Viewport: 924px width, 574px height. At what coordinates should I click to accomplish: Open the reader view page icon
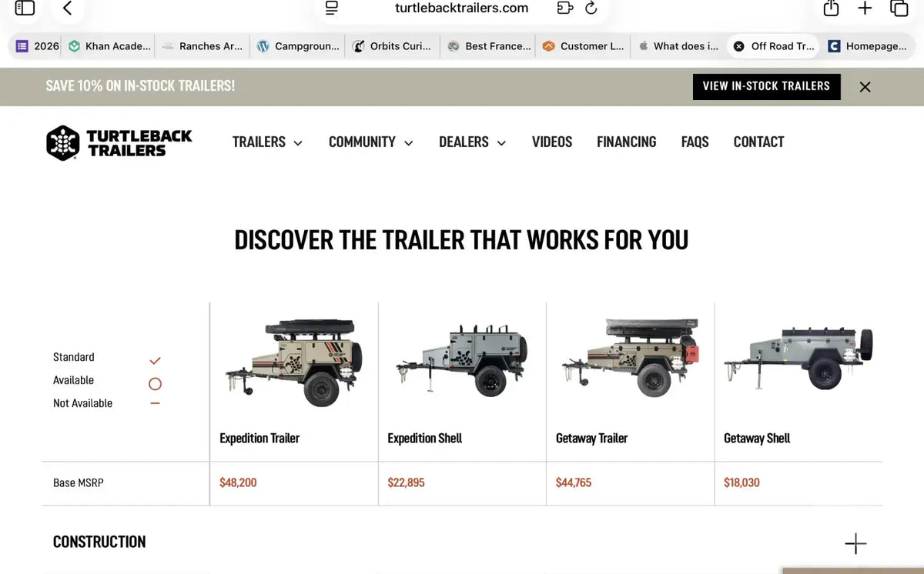pos(332,8)
